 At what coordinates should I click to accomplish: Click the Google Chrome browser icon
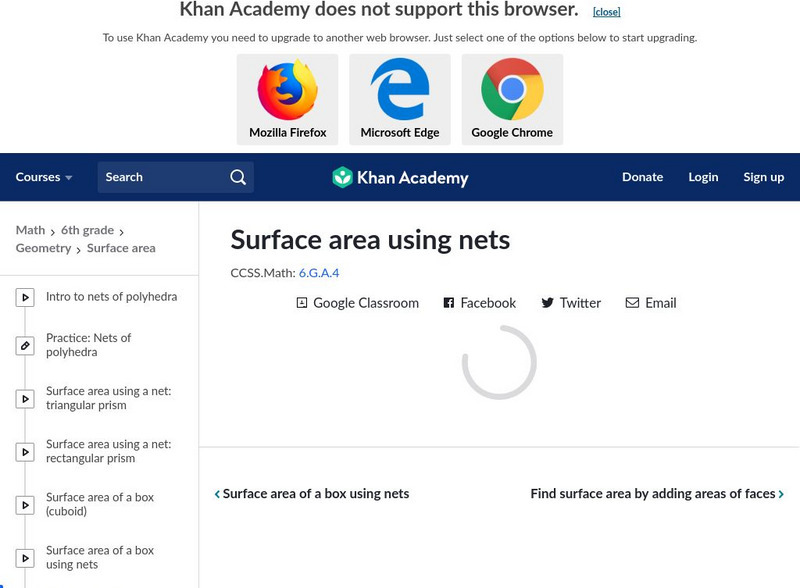(x=512, y=90)
